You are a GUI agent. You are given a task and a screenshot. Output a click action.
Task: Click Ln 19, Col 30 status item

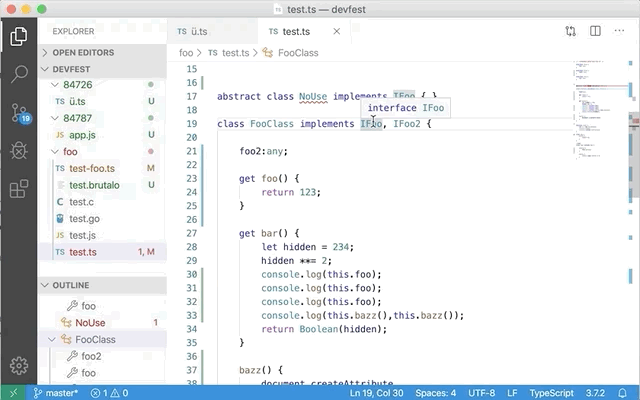(376, 393)
